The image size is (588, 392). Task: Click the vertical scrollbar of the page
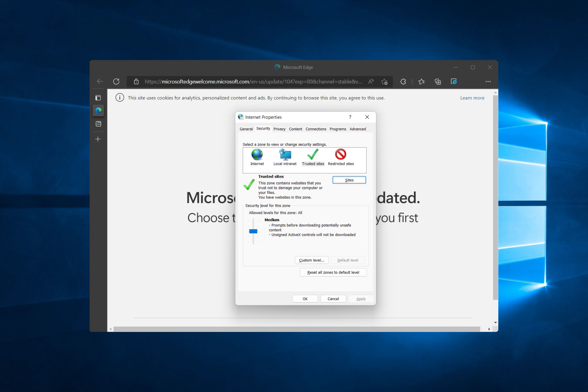click(x=496, y=198)
